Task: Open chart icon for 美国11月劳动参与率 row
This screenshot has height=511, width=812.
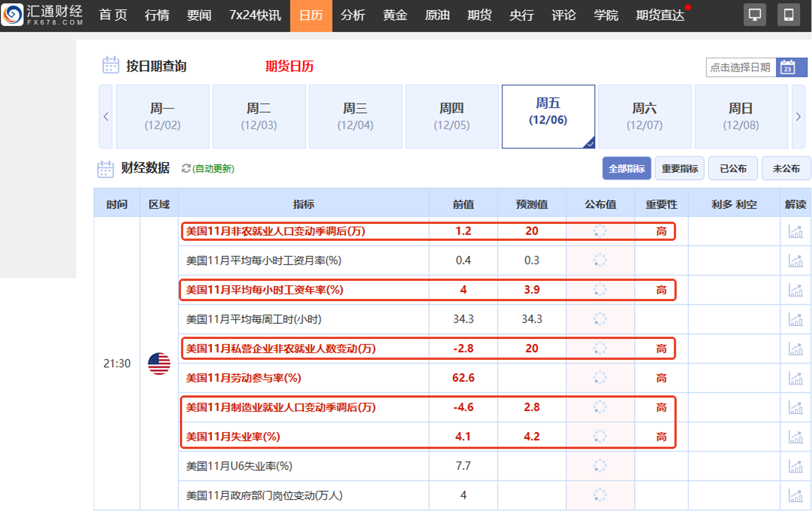Action: tap(795, 378)
